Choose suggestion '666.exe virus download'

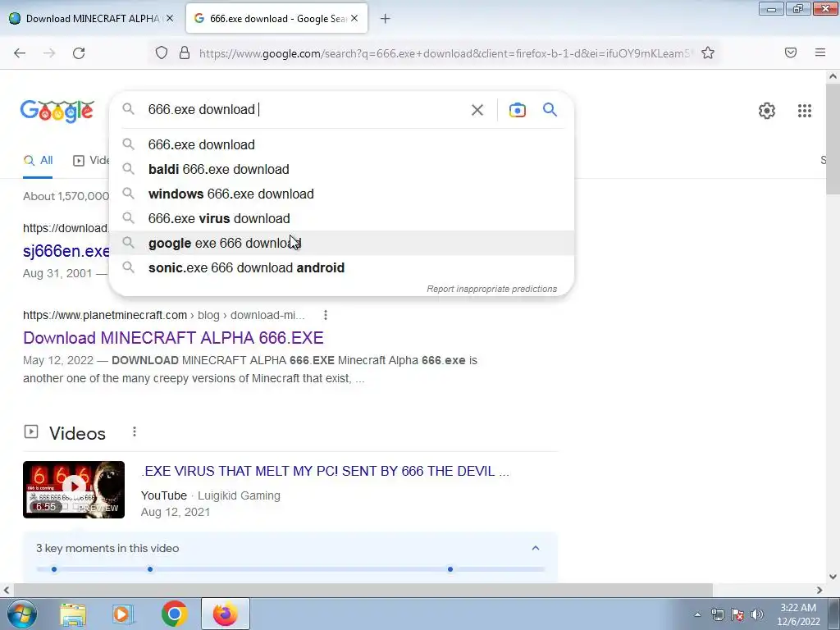[x=341, y=218]
